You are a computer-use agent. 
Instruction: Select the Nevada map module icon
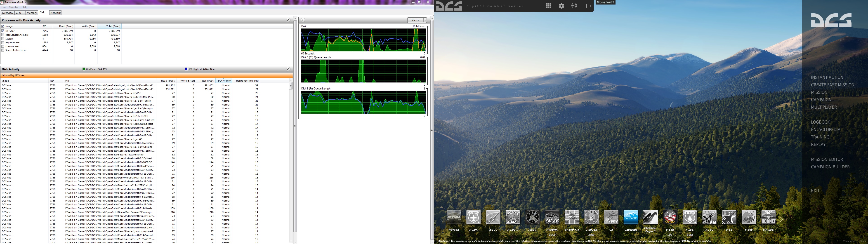[453, 217]
